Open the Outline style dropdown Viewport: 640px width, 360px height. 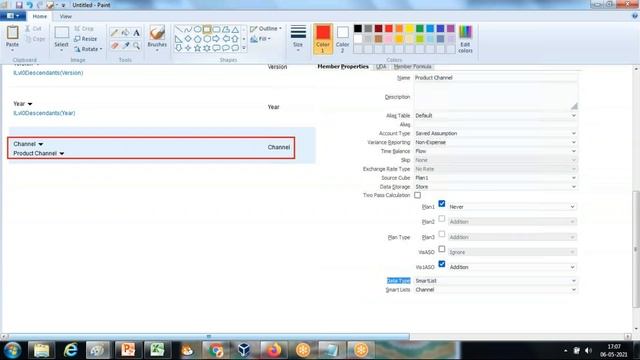coord(266,29)
